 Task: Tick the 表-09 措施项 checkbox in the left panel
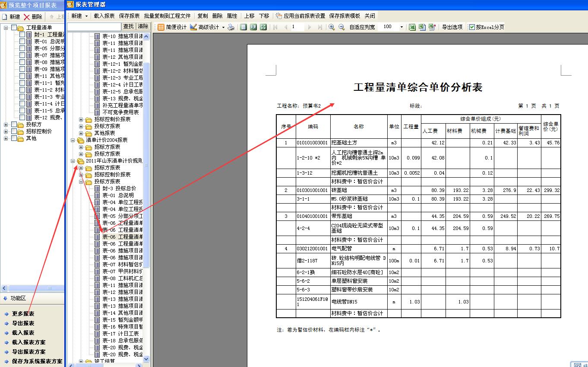(22, 69)
